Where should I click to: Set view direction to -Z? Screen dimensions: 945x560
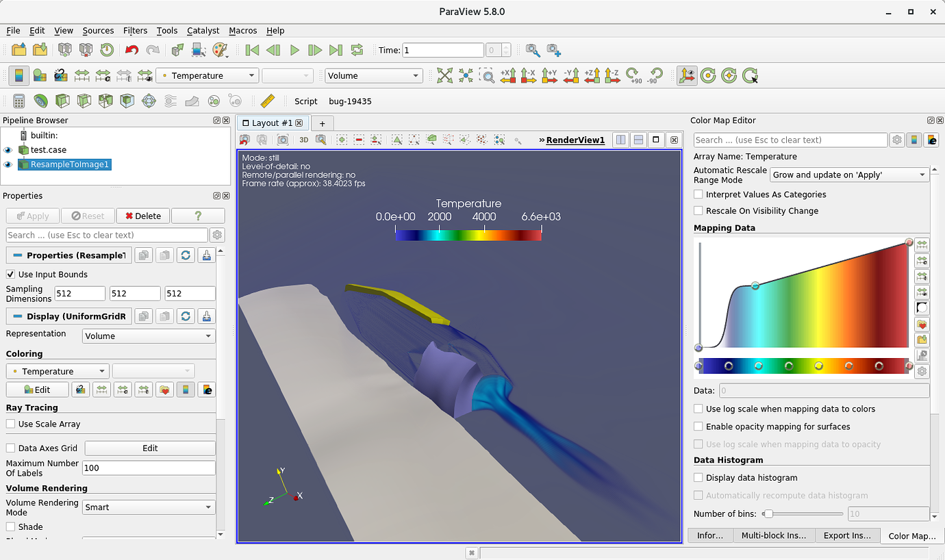[x=612, y=75]
